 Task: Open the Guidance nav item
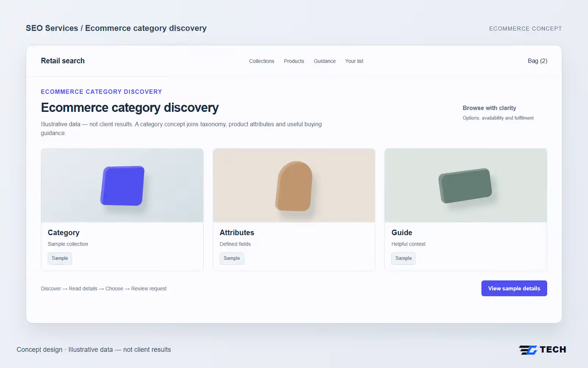(x=325, y=61)
